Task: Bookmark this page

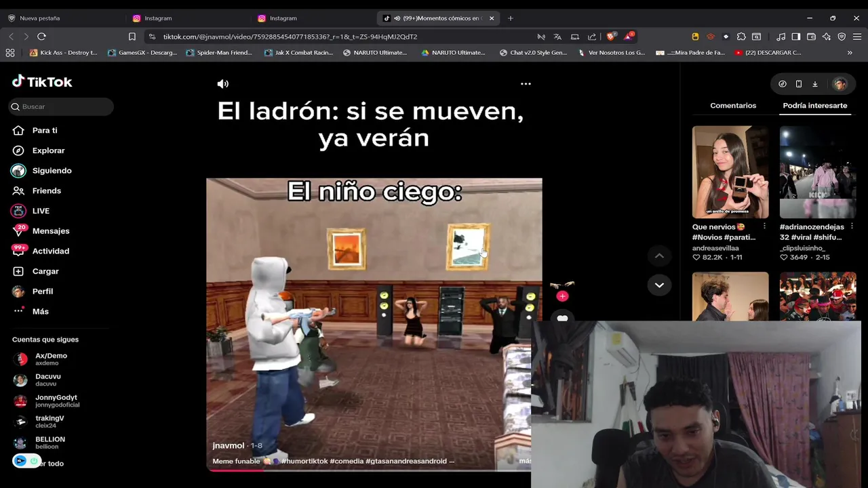Action: click(x=132, y=37)
